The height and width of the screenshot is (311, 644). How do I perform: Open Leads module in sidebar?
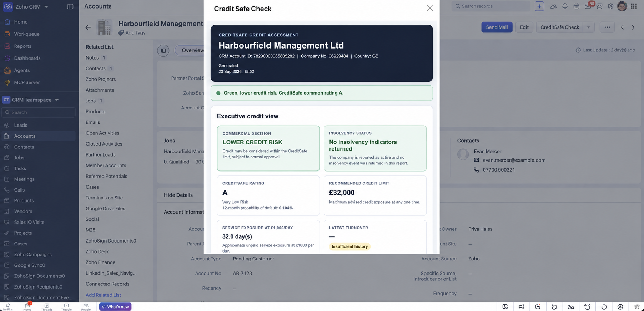coord(21,125)
